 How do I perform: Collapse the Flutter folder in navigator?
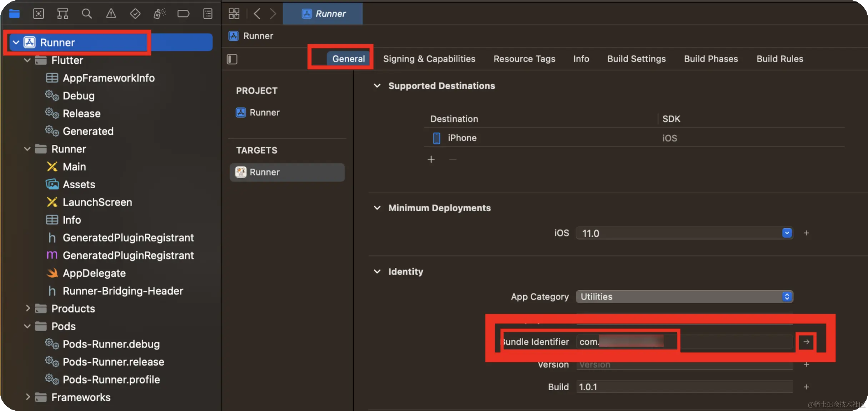pos(27,60)
